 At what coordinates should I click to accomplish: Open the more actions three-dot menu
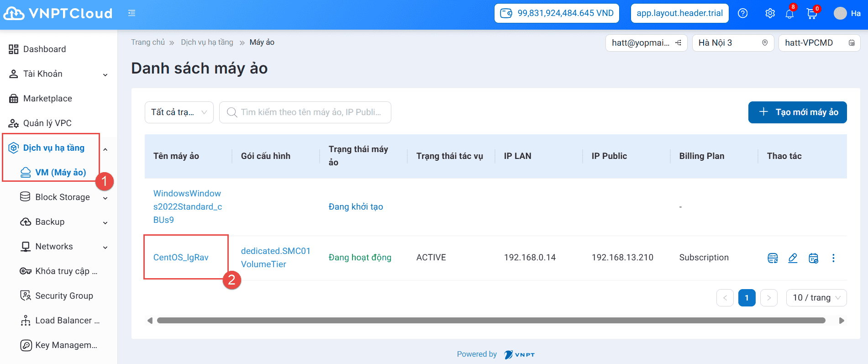(x=833, y=258)
